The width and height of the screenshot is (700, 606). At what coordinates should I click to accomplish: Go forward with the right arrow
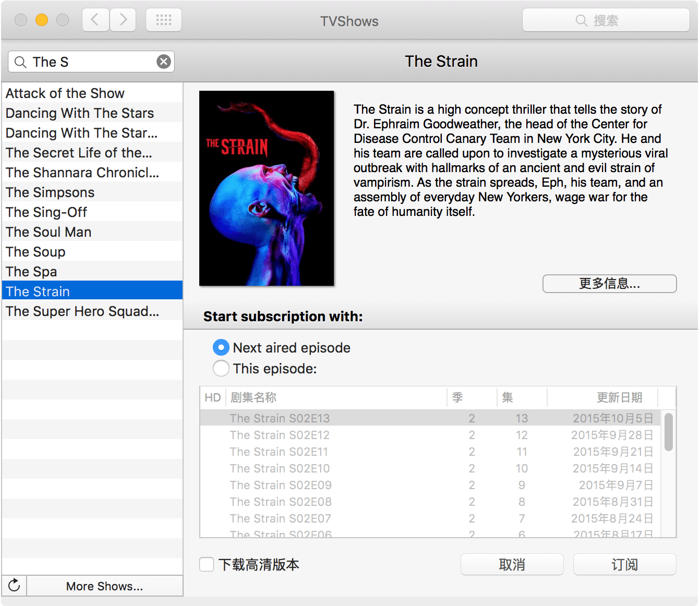coord(123,20)
